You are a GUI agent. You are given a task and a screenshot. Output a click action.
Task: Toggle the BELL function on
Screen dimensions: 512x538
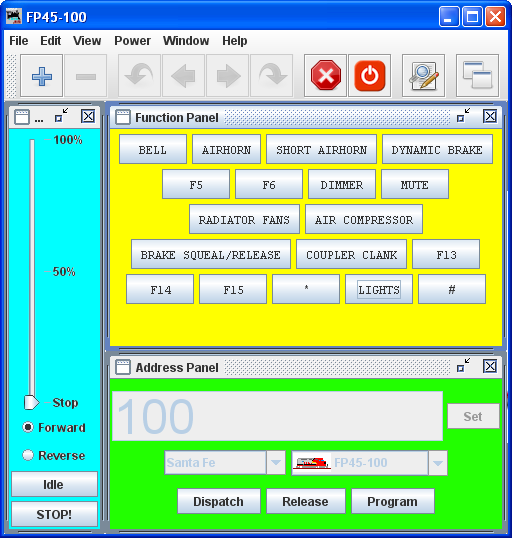[x=153, y=149]
